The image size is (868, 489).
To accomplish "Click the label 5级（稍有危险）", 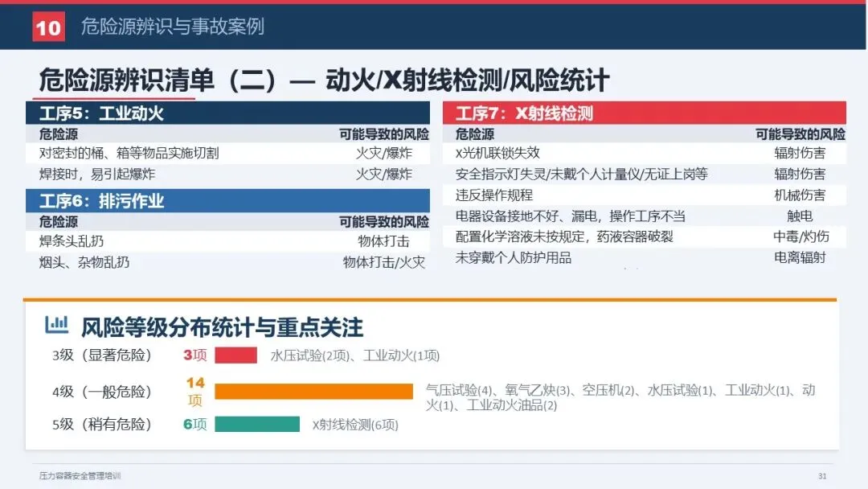I will click(102, 424).
